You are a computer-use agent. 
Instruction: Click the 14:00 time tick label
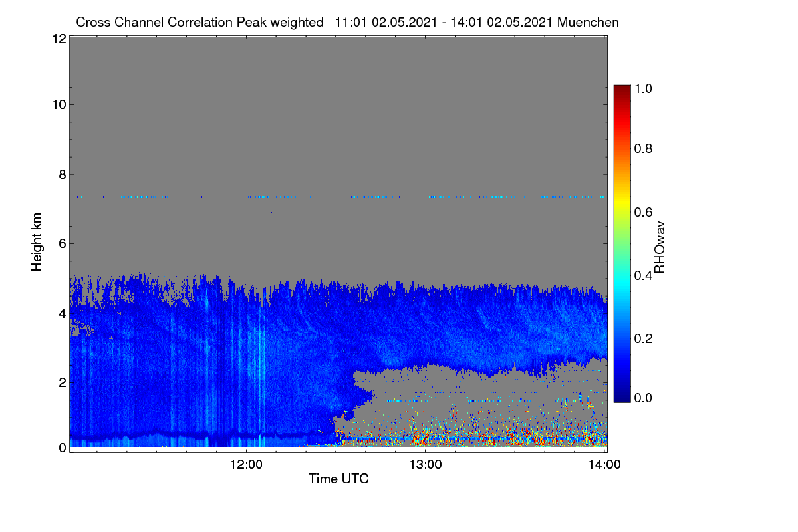click(604, 465)
